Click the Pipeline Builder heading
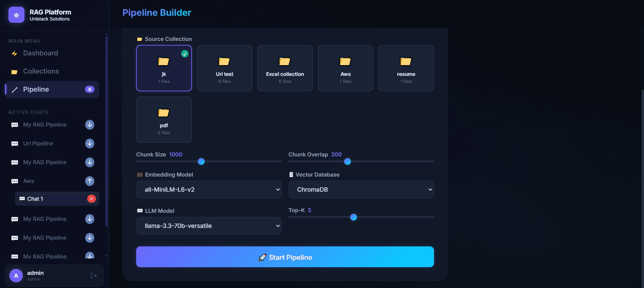This screenshot has height=288, width=644. (157, 13)
